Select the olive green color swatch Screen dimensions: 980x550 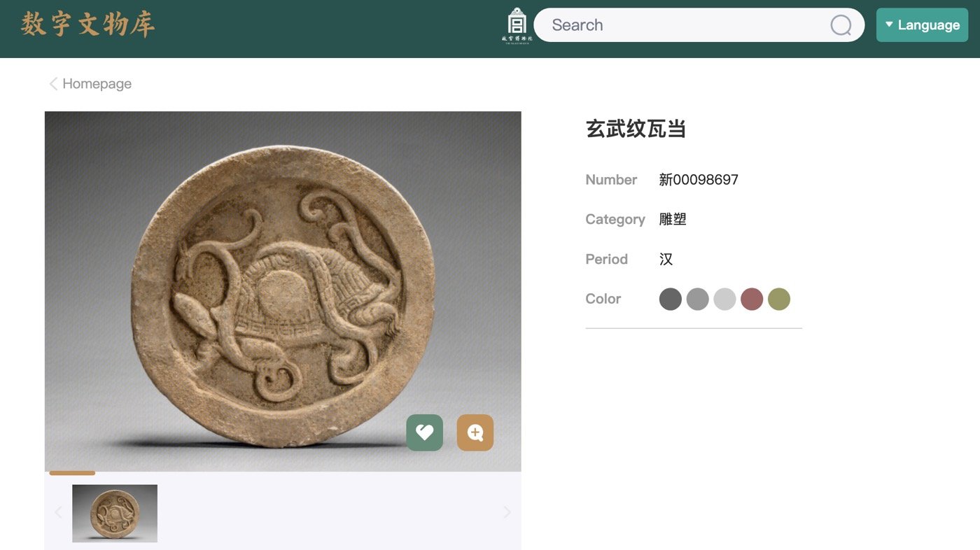tap(779, 299)
